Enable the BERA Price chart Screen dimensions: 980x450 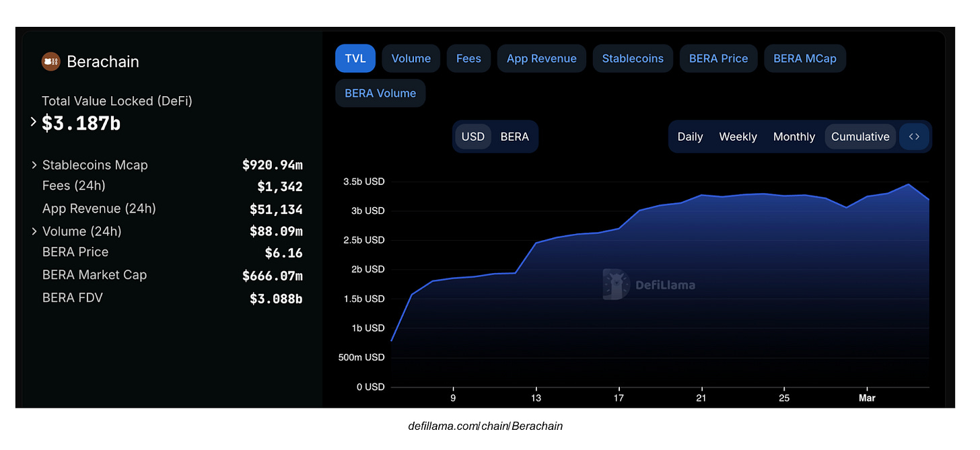pos(718,59)
